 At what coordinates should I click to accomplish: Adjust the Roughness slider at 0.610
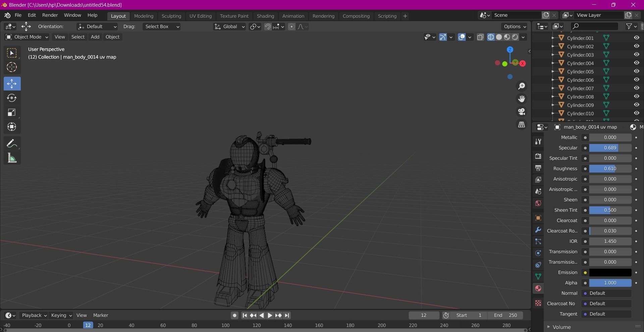coord(610,169)
